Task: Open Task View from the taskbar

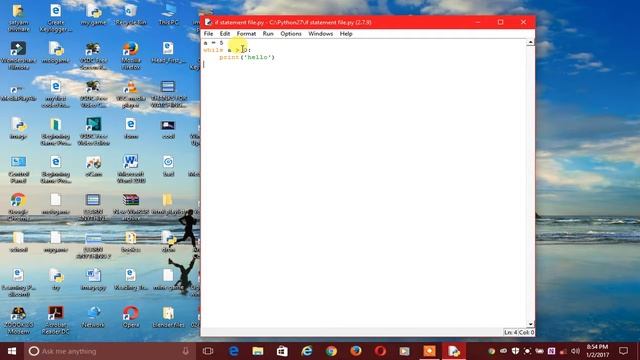Action: coord(208,351)
